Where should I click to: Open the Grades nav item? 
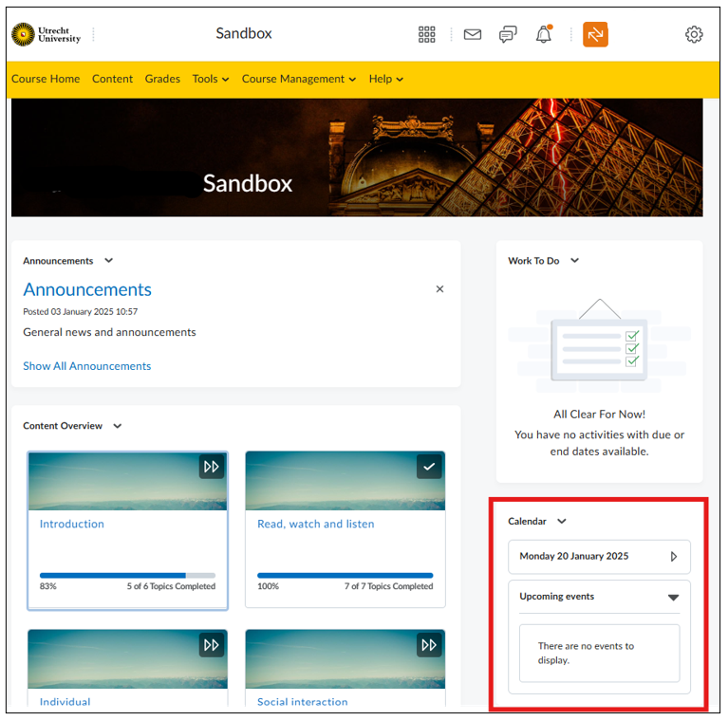162,79
